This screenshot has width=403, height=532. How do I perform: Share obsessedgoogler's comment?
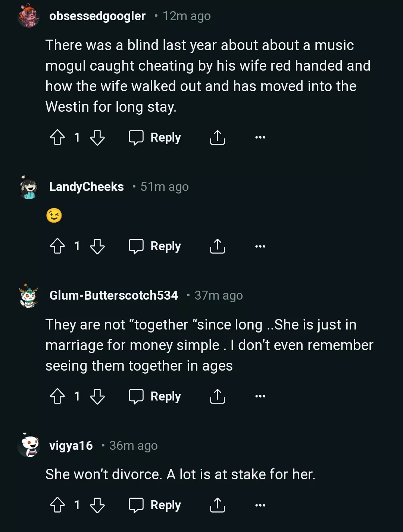(x=217, y=137)
